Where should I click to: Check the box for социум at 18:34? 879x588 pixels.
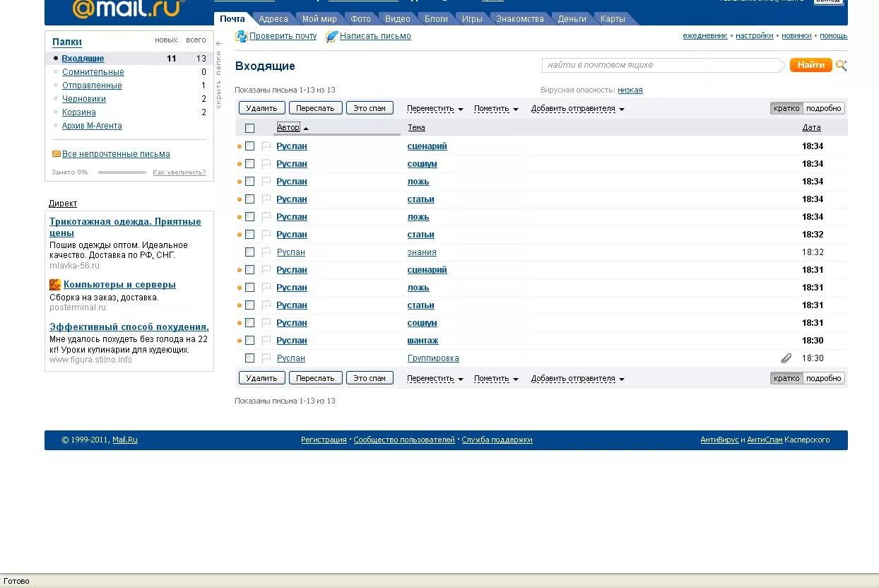pyautogui.click(x=249, y=164)
